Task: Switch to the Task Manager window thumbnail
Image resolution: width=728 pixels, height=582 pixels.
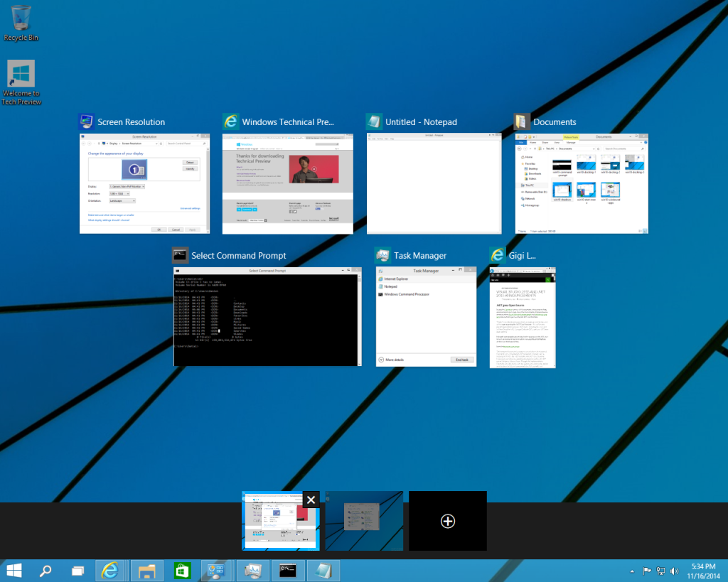Action: pyautogui.click(x=427, y=317)
